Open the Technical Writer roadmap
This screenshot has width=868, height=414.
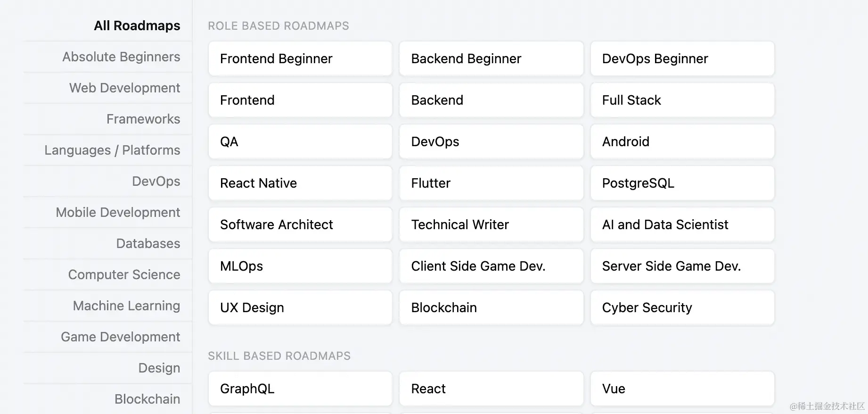tap(491, 224)
